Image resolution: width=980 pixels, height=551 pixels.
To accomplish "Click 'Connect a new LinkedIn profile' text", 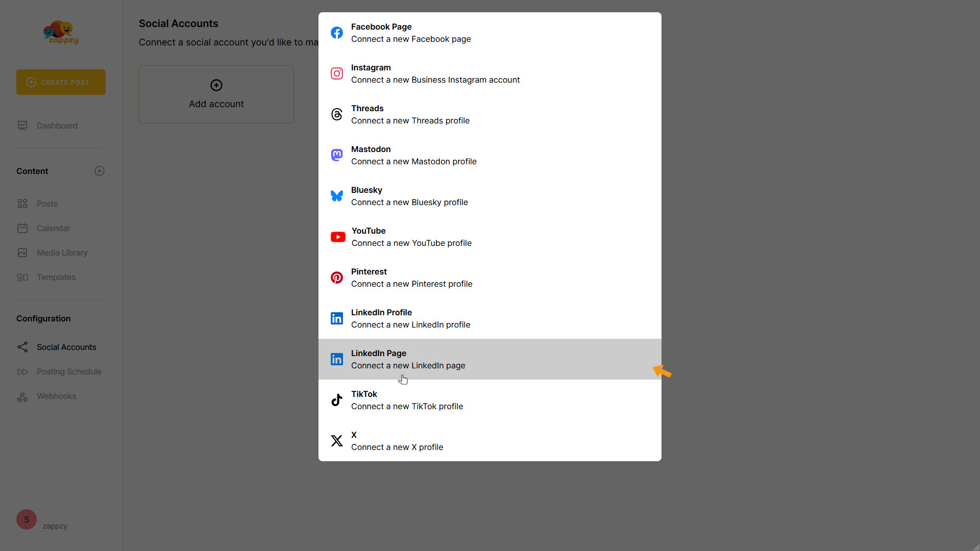I will pyautogui.click(x=411, y=324).
